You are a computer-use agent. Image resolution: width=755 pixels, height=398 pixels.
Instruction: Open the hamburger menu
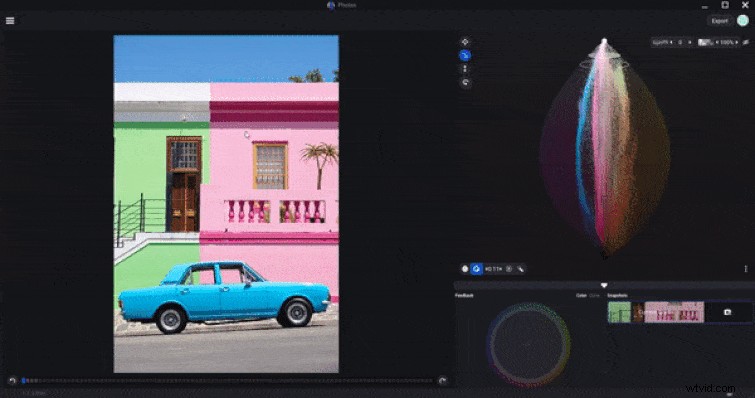10,21
